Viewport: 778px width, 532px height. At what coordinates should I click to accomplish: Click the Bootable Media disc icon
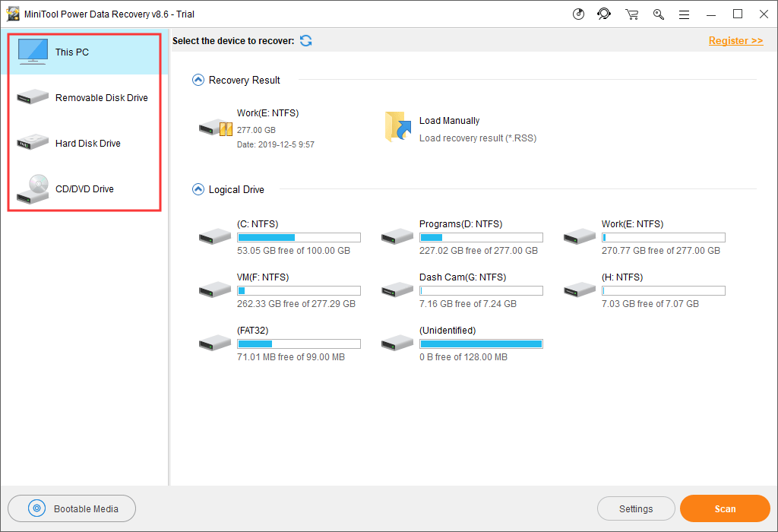(36, 508)
